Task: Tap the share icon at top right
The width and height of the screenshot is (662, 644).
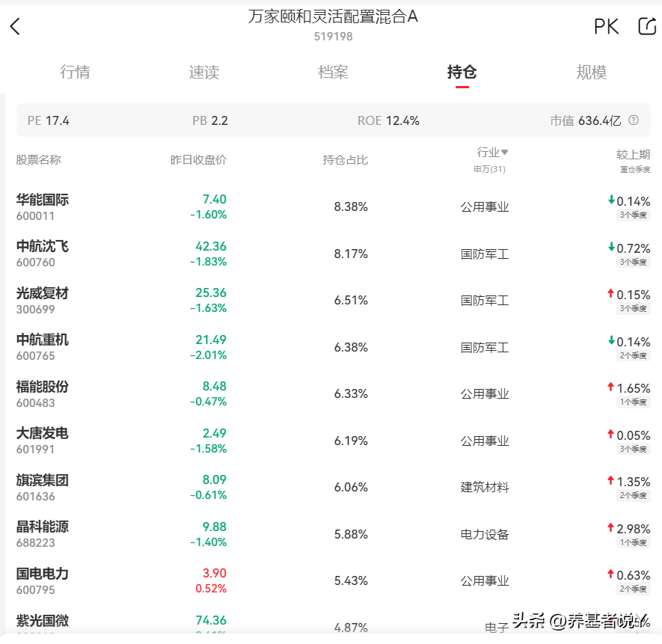Action: pos(647,26)
